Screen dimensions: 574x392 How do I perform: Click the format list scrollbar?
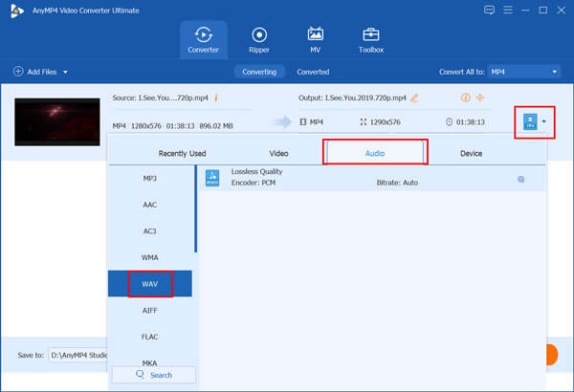pyautogui.click(x=195, y=208)
